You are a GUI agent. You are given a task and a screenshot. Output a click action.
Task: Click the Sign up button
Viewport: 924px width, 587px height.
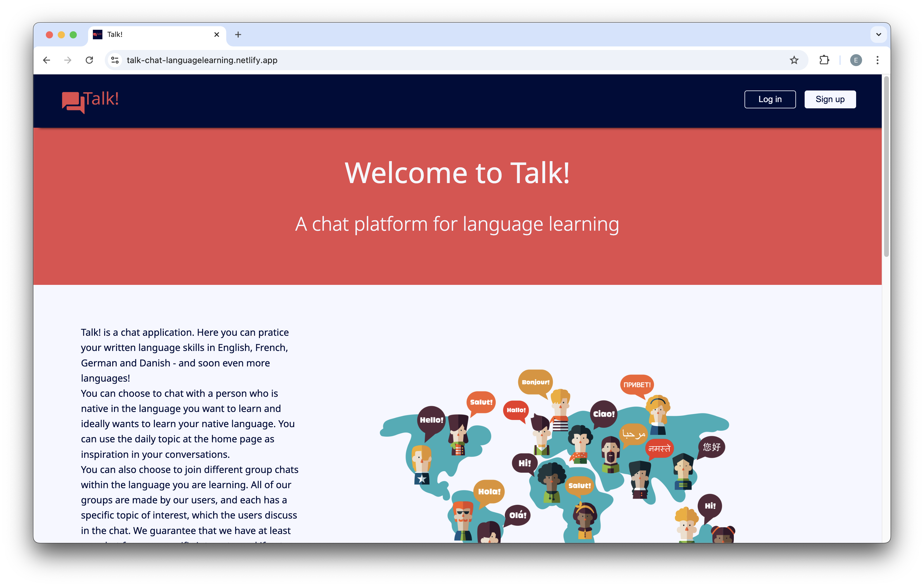(x=830, y=99)
